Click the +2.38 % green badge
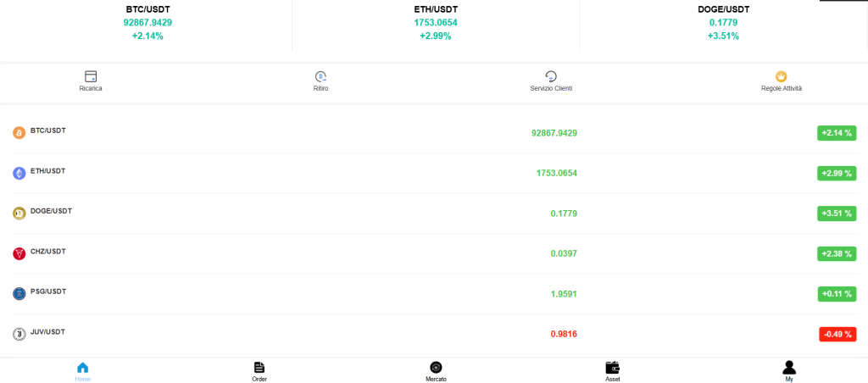The width and height of the screenshot is (868, 383). (837, 253)
